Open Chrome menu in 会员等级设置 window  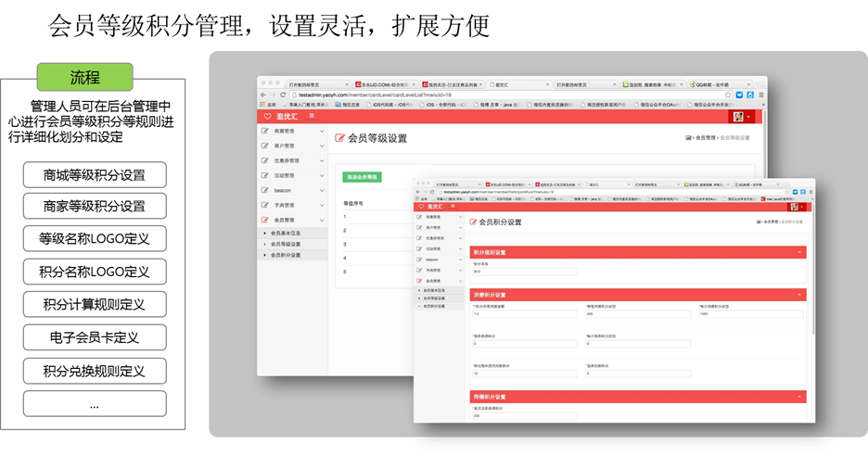pyautogui.click(x=761, y=95)
